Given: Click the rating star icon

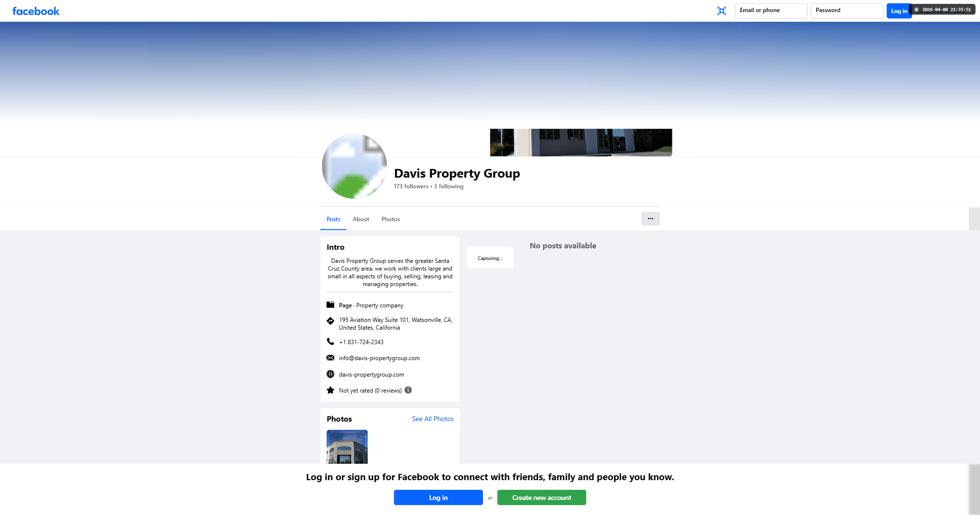Looking at the screenshot, I should (x=330, y=390).
